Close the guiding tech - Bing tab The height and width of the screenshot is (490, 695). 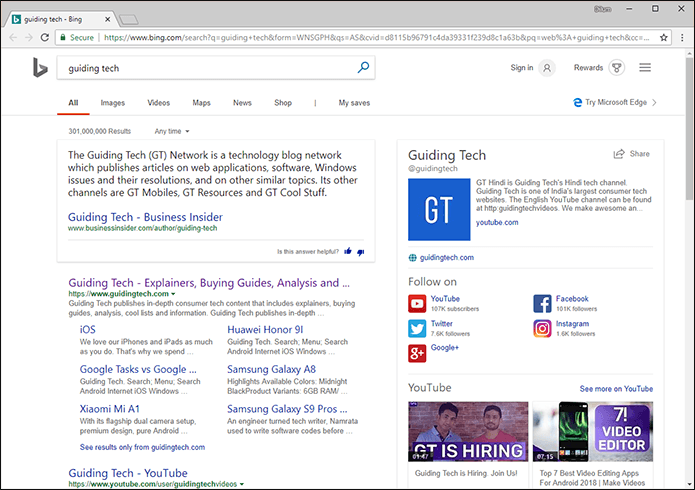pos(108,19)
